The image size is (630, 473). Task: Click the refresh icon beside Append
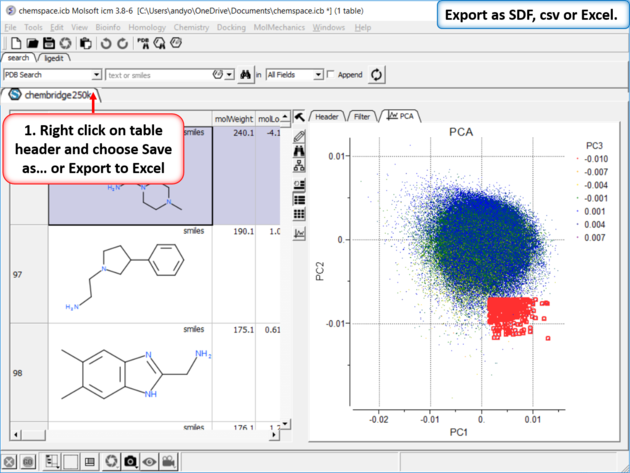pos(377,75)
